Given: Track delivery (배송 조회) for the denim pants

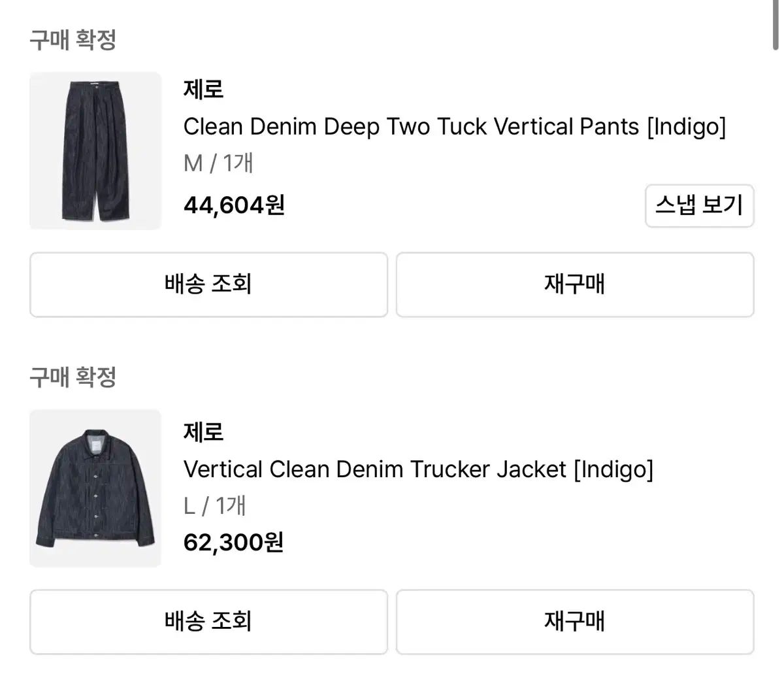Looking at the screenshot, I should point(208,284).
